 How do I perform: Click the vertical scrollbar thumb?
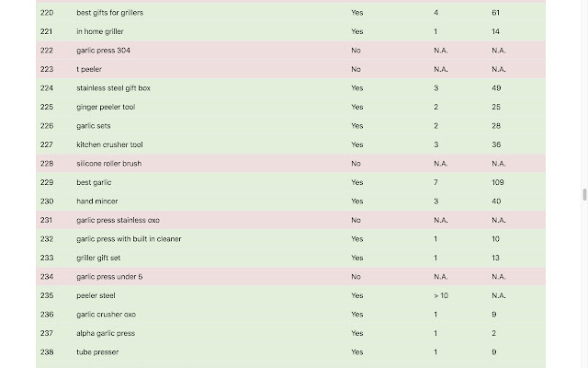pos(583,194)
